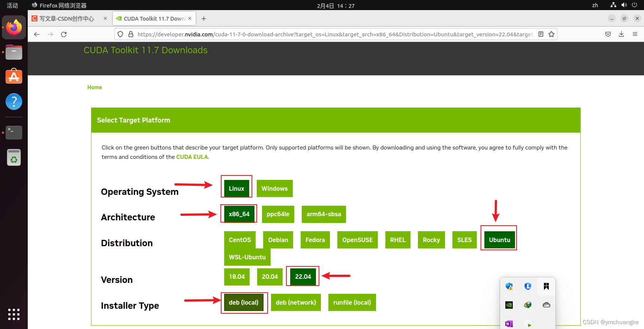This screenshot has height=329, width=644.
Task: Close the CUDA Toolkit tab
Action: click(x=190, y=18)
